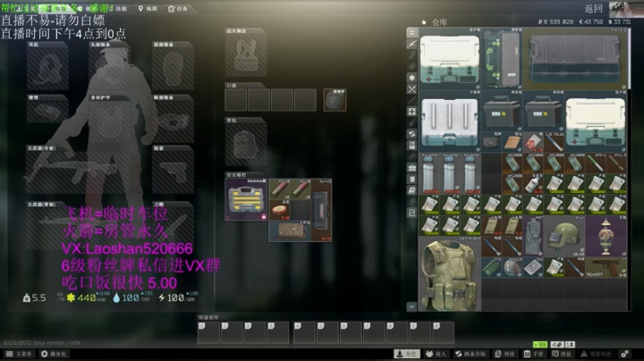
Task: Select the weapon case in stash top row
Action: tap(502, 59)
